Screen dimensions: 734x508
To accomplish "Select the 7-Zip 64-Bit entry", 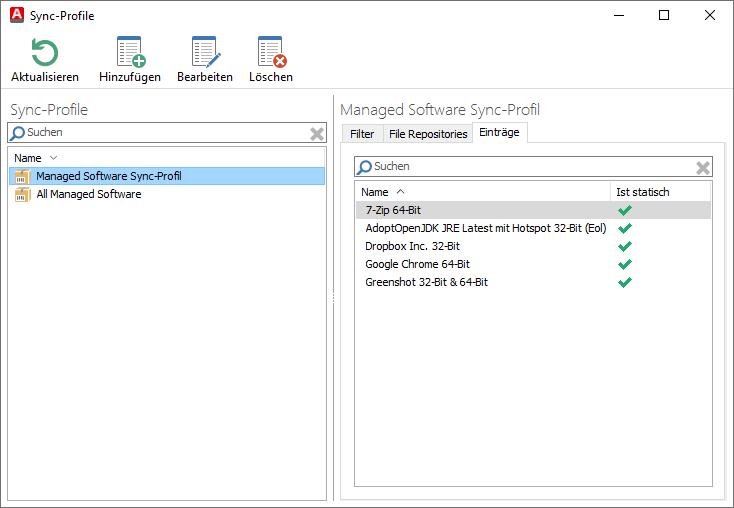I will [x=534, y=210].
